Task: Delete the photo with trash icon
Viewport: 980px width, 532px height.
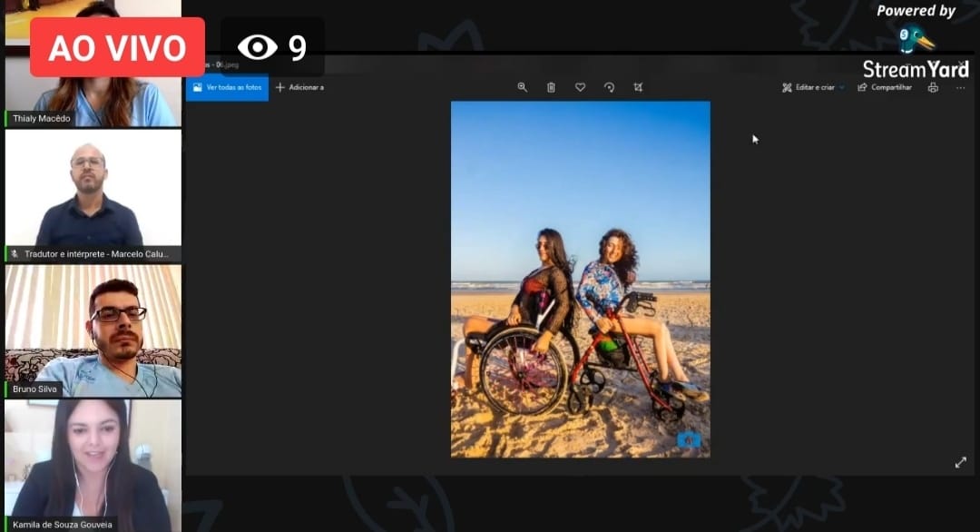Action: (x=551, y=87)
